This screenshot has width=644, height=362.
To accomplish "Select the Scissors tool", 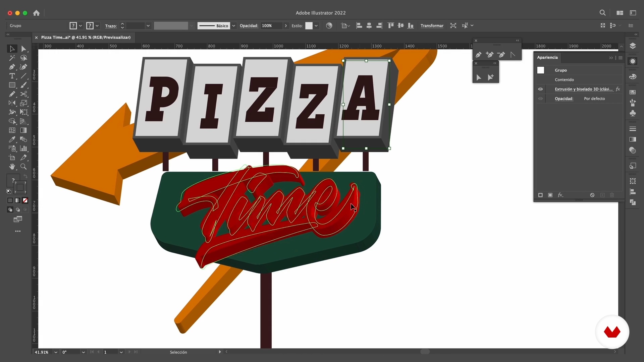I will coord(23,94).
